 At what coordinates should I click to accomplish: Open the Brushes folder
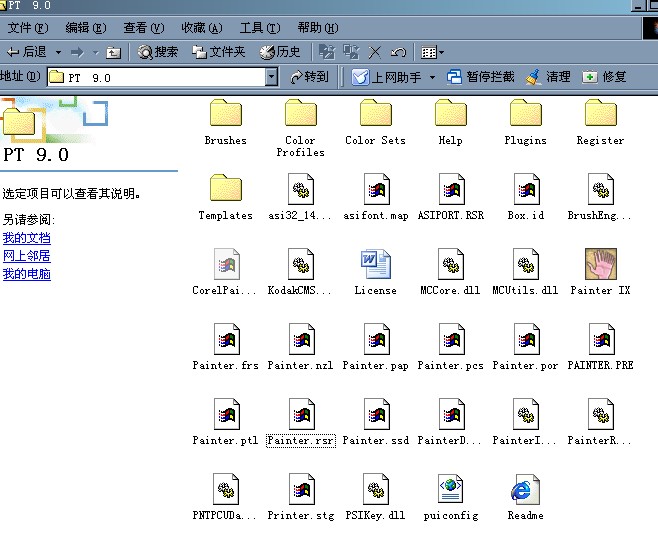(x=226, y=112)
